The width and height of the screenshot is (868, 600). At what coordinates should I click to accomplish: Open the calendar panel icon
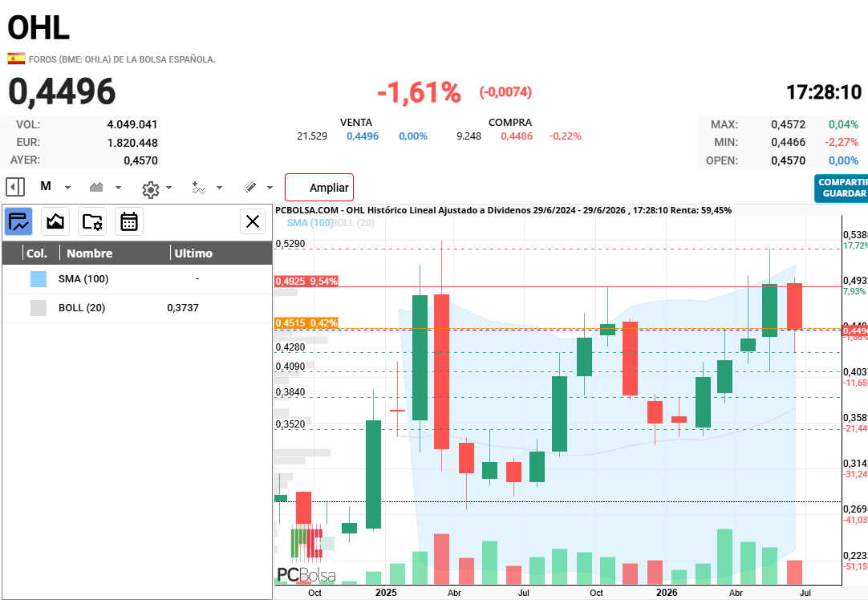pyautogui.click(x=129, y=222)
